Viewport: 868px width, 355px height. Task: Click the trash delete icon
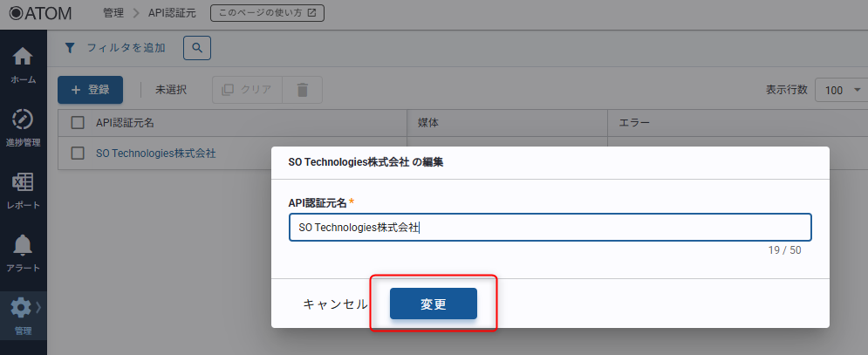pyautogui.click(x=302, y=90)
